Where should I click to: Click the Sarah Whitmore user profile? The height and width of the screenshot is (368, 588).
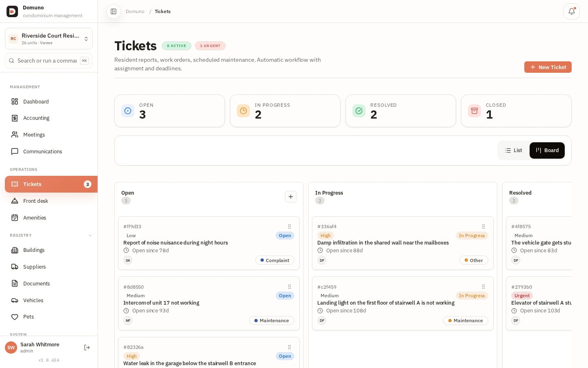41,348
